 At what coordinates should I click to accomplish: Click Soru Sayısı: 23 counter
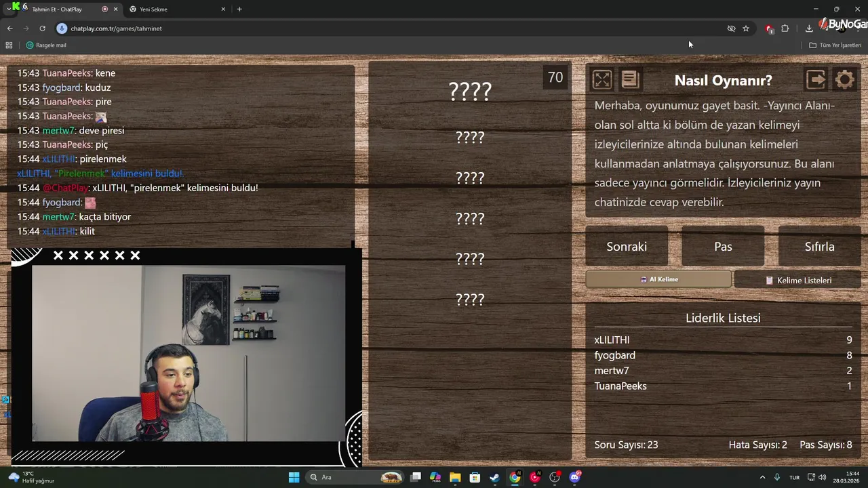(x=626, y=445)
